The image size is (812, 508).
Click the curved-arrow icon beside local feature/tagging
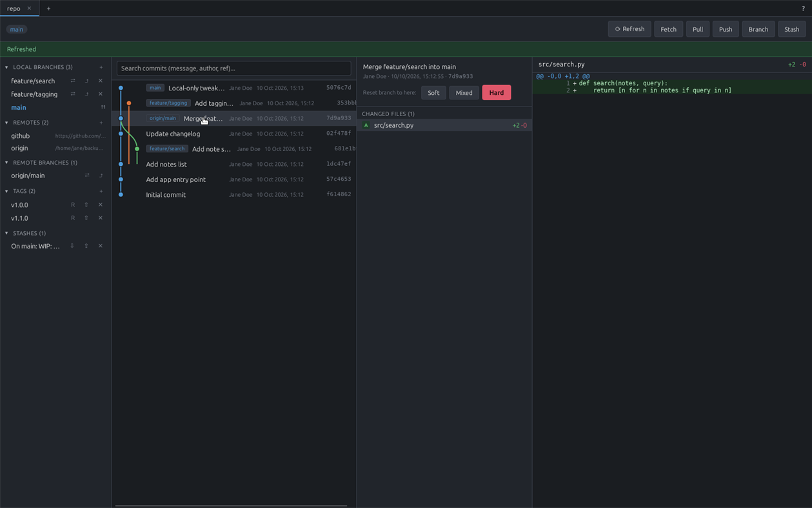tap(86, 94)
